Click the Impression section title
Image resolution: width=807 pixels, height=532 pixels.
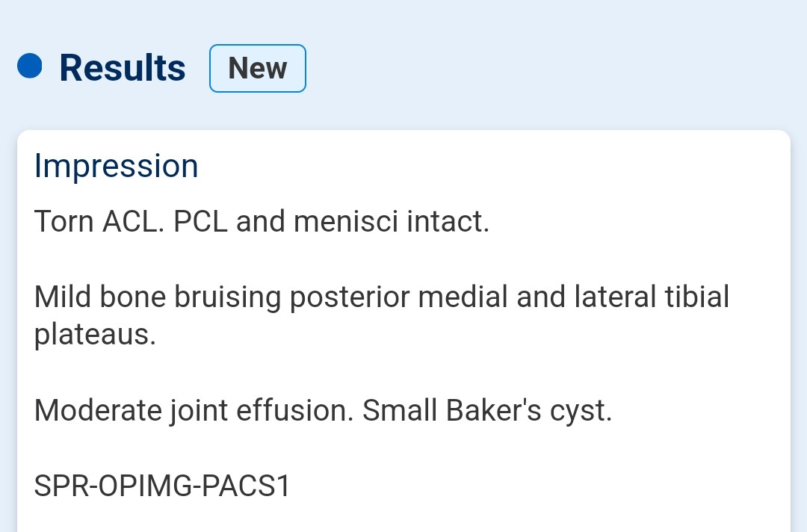point(117,166)
